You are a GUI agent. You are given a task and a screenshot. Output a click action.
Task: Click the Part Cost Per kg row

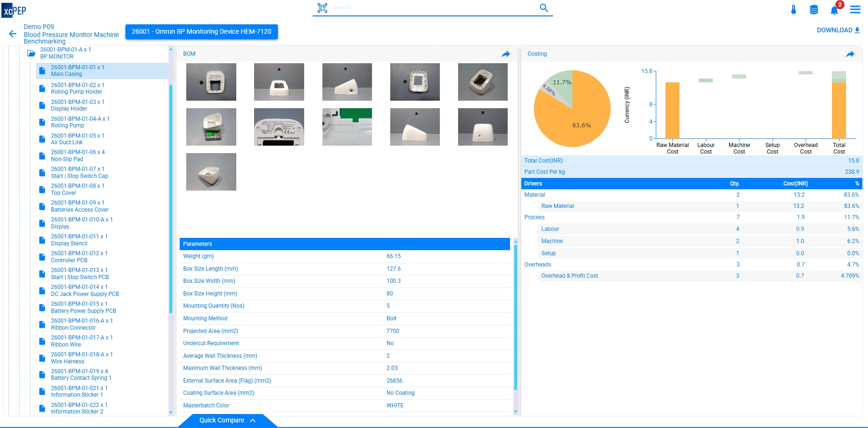click(692, 172)
